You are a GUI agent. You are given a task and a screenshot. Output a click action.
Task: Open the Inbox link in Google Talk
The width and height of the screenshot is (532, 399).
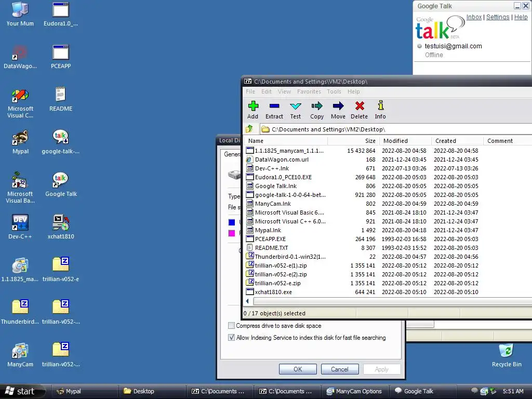(x=474, y=17)
